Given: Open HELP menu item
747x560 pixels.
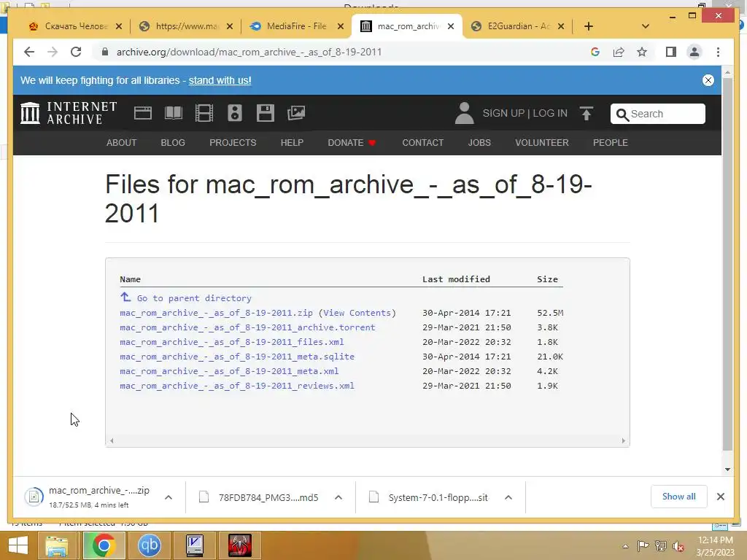Looking at the screenshot, I should click(x=292, y=142).
